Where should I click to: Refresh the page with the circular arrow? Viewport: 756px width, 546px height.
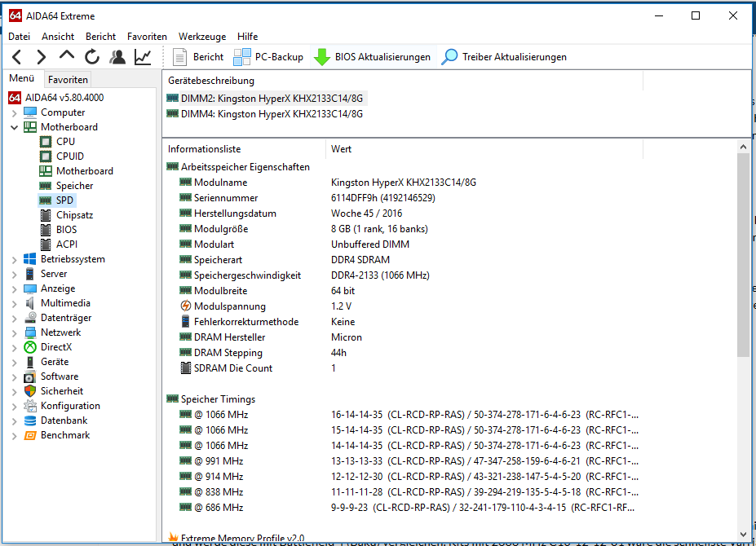tap(92, 57)
